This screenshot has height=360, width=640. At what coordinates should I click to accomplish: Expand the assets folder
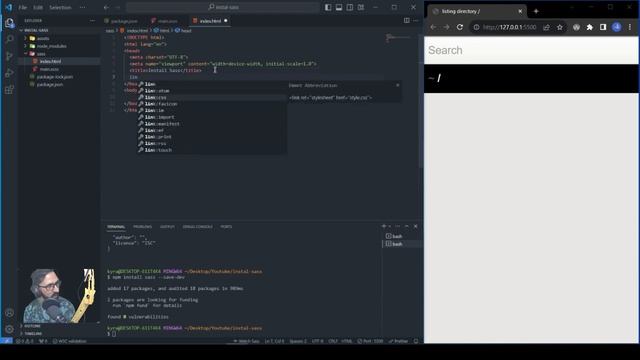[x=43, y=38]
